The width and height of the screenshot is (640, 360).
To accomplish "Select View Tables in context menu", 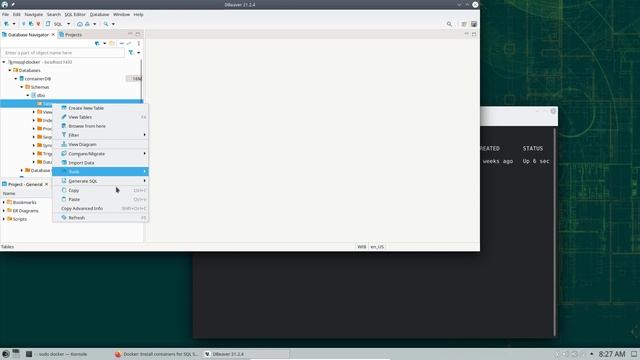I will tap(100, 117).
